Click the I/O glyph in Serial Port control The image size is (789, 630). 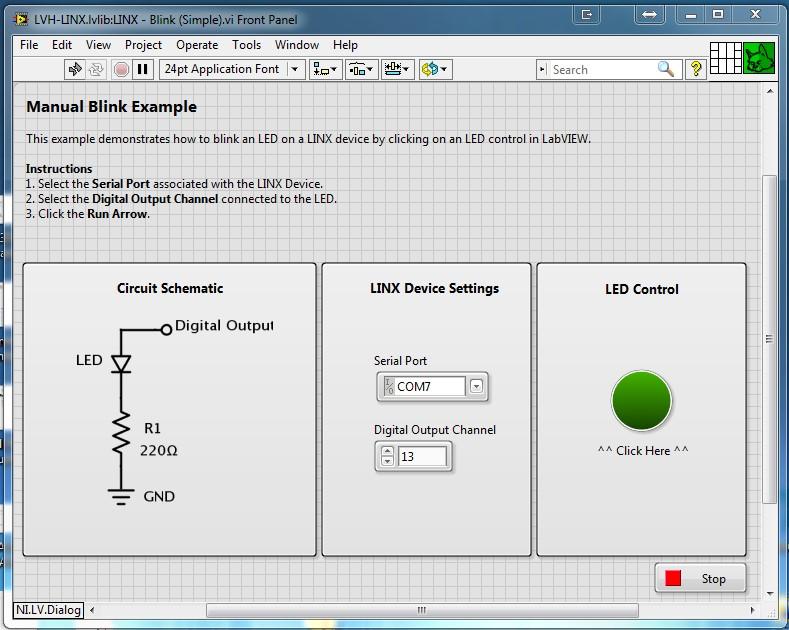click(x=389, y=386)
